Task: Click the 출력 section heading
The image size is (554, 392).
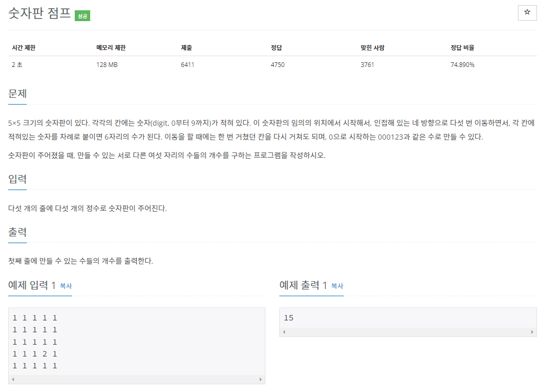Action: coord(18,232)
